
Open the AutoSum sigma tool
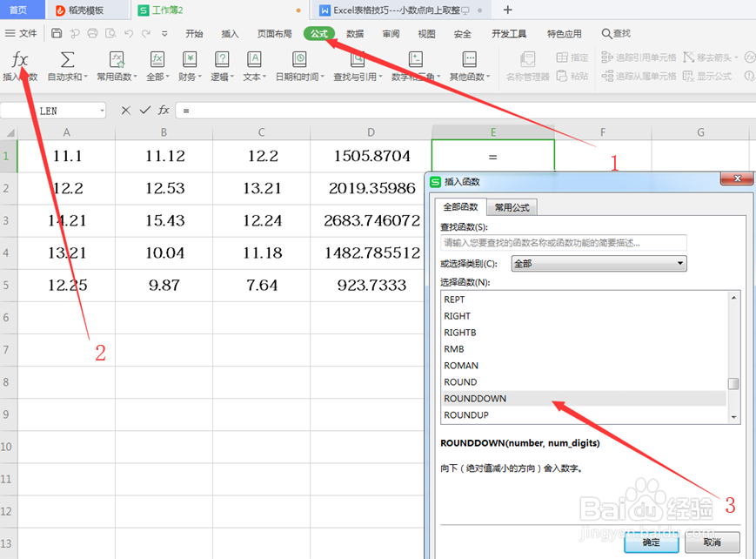click(67, 60)
